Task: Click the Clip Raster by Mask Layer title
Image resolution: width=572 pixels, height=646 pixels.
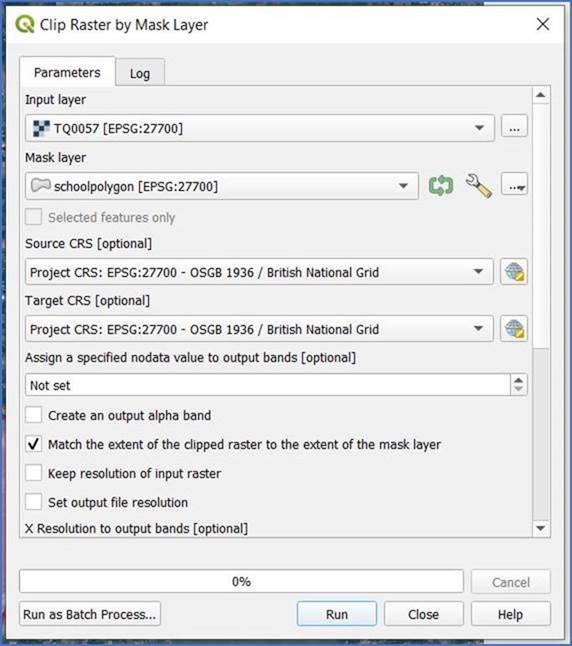Action: click(x=124, y=25)
